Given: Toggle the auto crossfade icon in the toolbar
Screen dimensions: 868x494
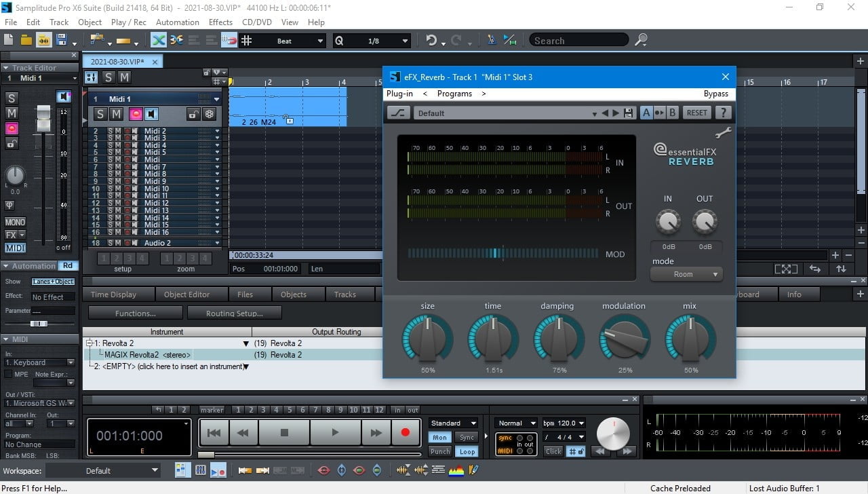Looking at the screenshot, I should click(x=159, y=41).
